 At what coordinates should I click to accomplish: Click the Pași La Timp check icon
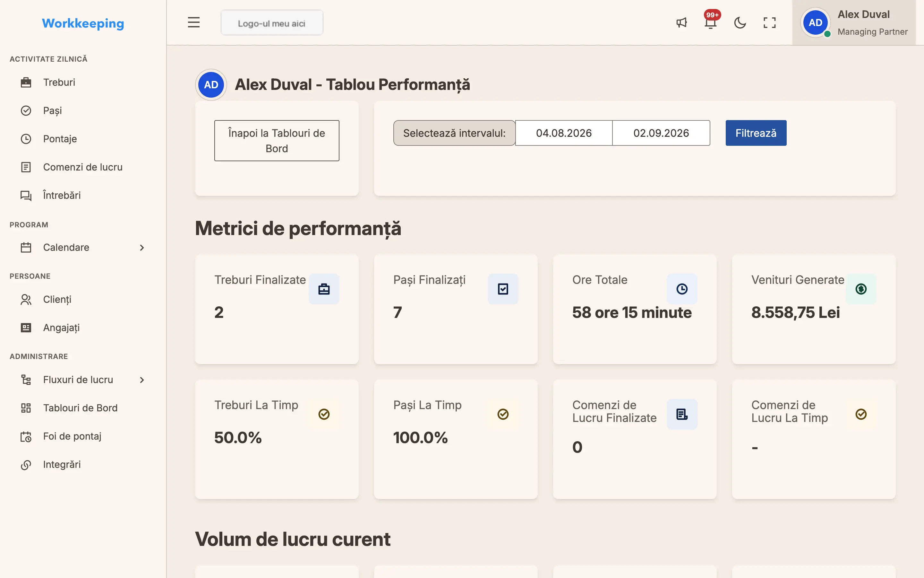pos(503,414)
